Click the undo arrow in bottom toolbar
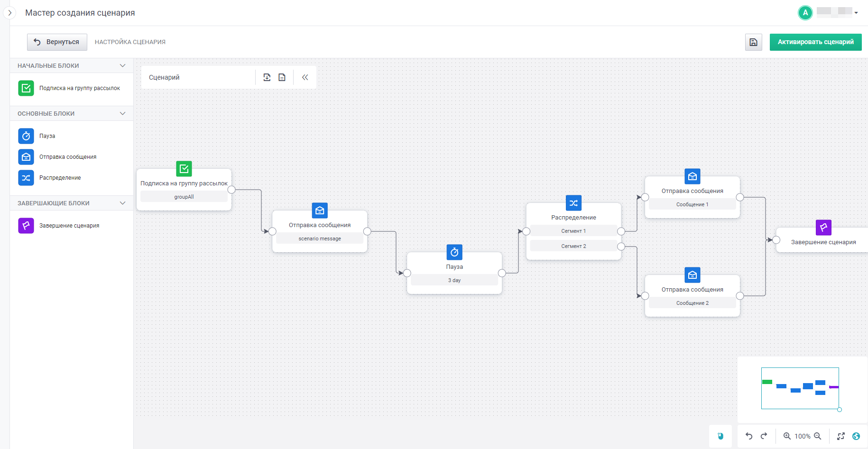The image size is (868, 449). 749,436
